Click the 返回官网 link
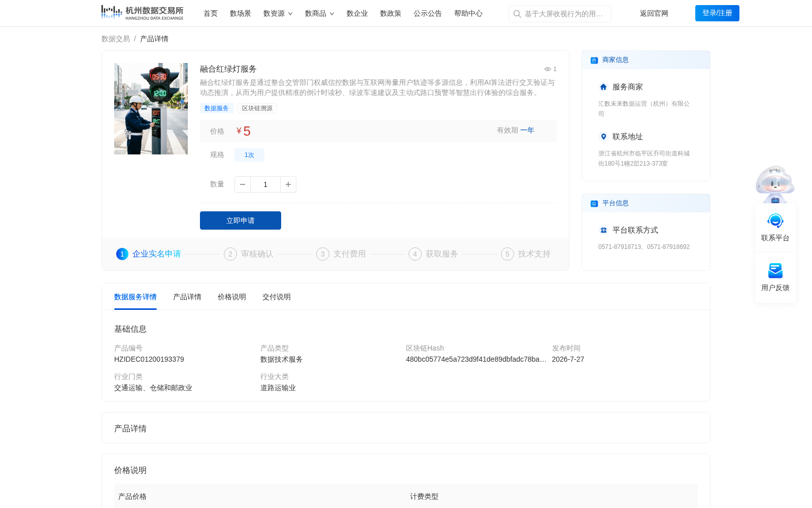The image size is (812, 508). [x=654, y=14]
